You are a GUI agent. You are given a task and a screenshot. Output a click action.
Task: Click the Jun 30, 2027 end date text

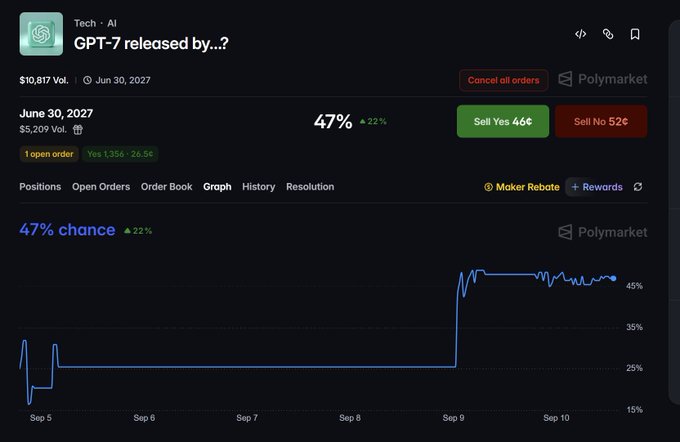point(123,80)
